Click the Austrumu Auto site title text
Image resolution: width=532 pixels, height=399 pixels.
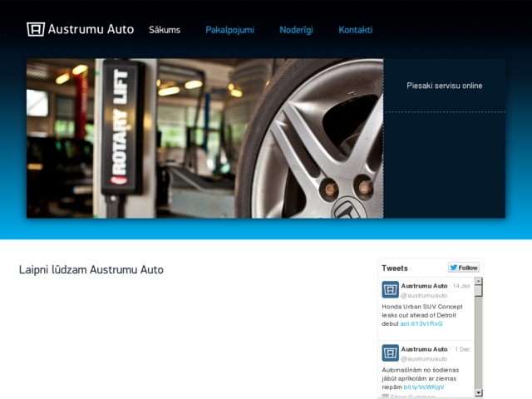pos(91,29)
